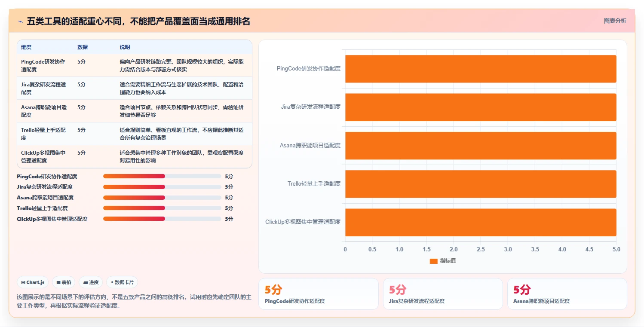Image resolution: width=644 pixels, height=327 pixels.
Task: Click the Jira y-axis chart label
Action: (310, 107)
